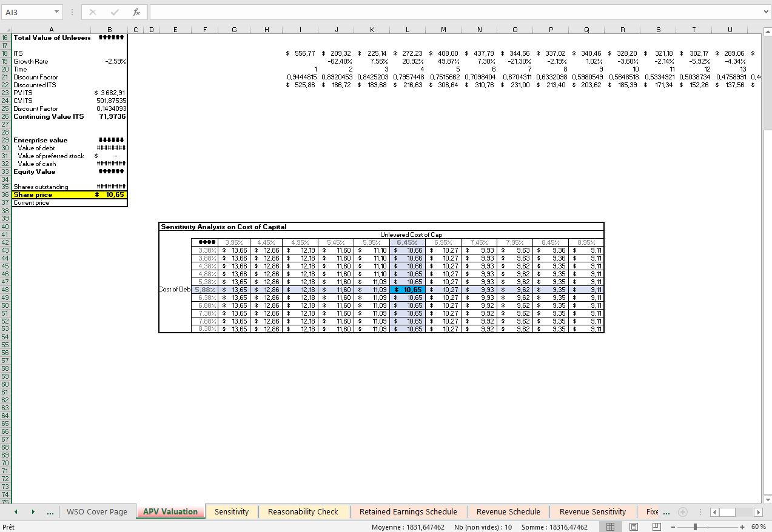Click the Continuing Value ITS cell
The width and height of the screenshot is (772, 532).
pyautogui.click(x=51, y=116)
